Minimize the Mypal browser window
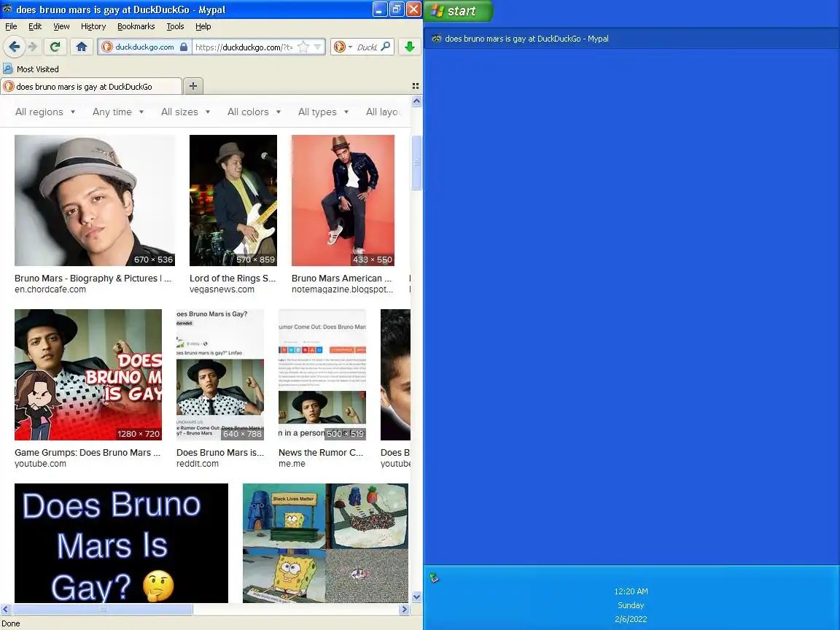840x630 pixels. (380, 9)
